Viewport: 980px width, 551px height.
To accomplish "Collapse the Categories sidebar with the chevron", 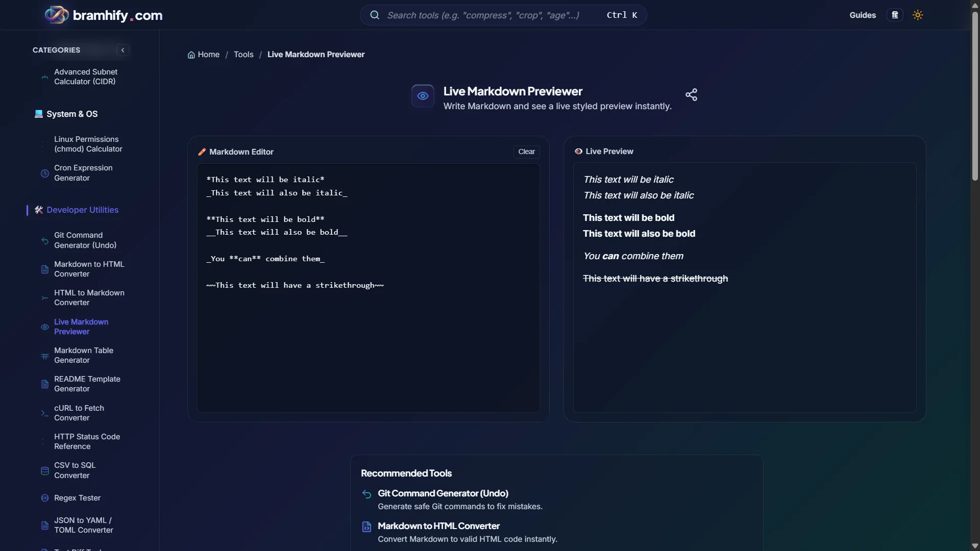I will [122, 50].
